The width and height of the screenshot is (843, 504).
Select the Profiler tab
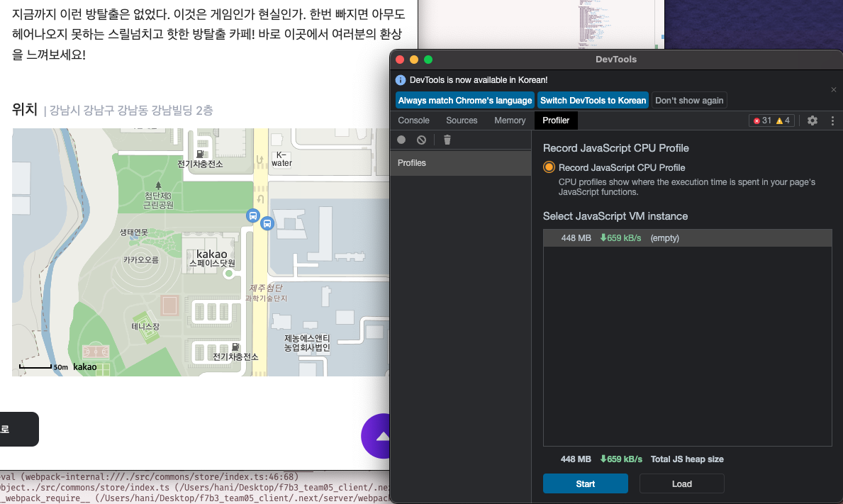point(556,121)
